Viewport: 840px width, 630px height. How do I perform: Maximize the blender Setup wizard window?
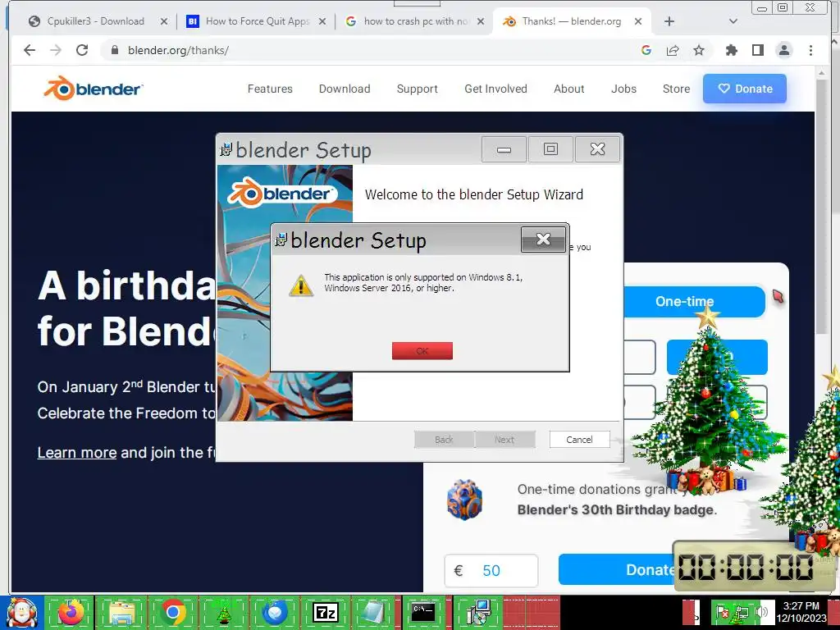(x=550, y=149)
